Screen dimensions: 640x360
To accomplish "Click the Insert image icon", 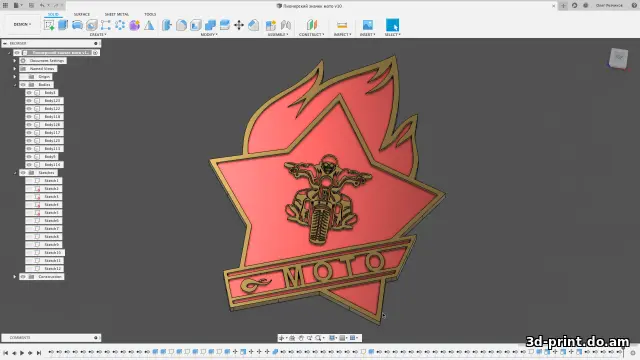I will point(367,25).
